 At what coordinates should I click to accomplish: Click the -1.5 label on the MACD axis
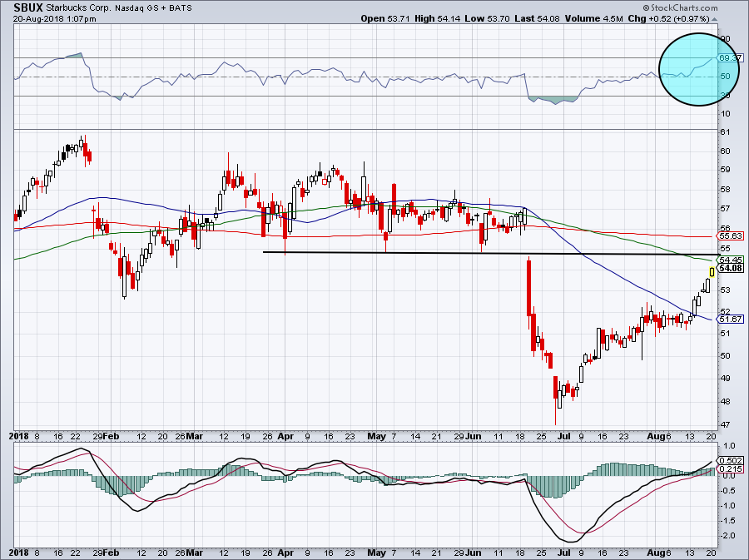[729, 521]
